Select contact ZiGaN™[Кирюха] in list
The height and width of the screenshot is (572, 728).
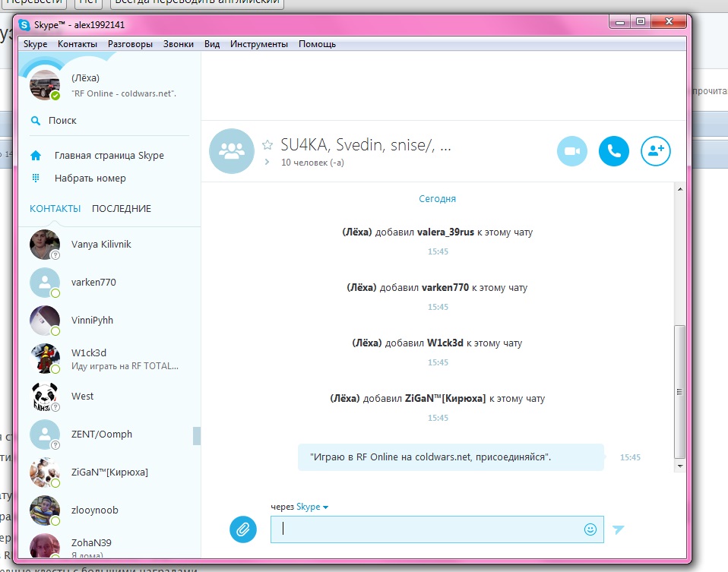coord(109,472)
